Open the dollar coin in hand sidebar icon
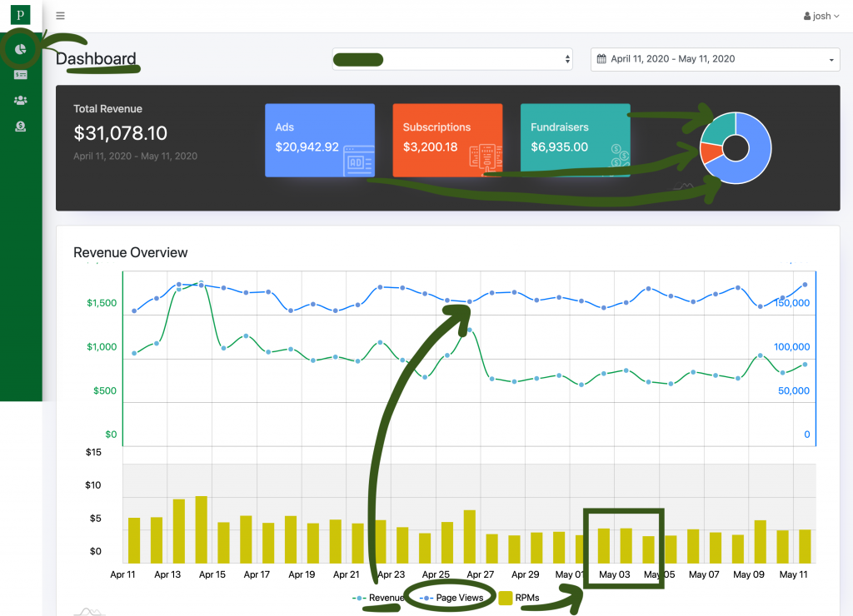This screenshot has height=616, width=853. (21, 127)
